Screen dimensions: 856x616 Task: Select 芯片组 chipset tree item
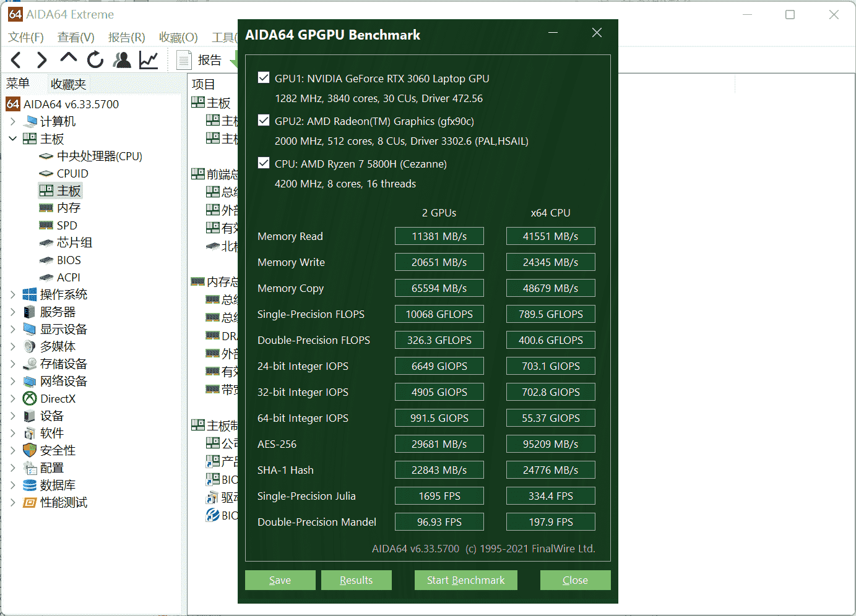click(x=66, y=242)
